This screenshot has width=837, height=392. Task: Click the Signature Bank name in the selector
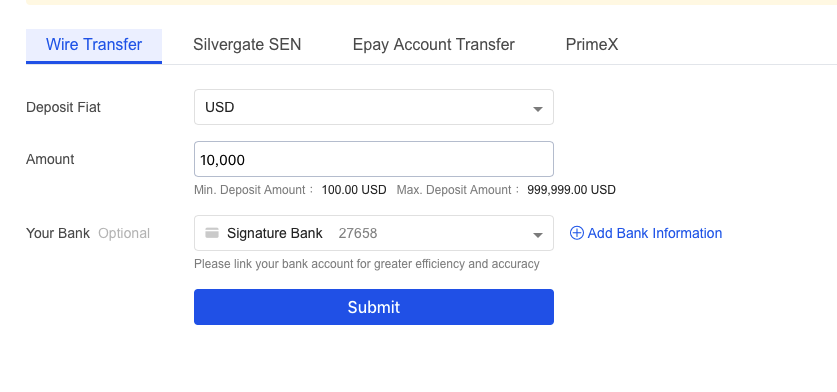point(274,233)
